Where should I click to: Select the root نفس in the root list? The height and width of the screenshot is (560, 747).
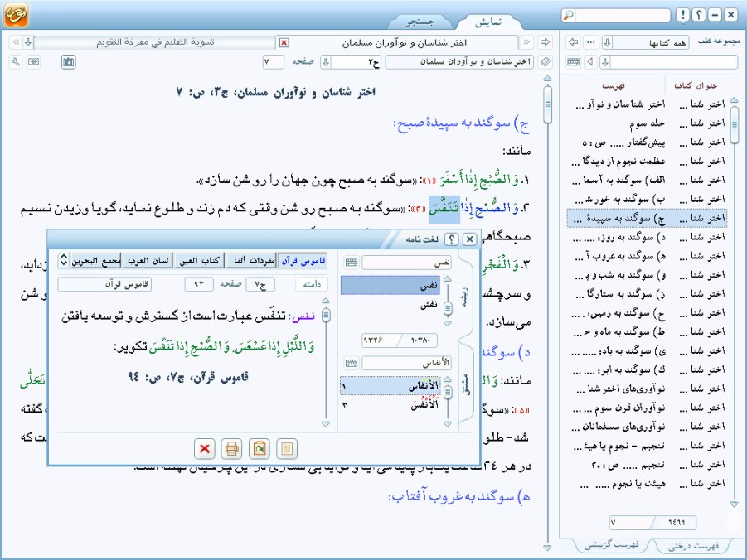coord(390,285)
